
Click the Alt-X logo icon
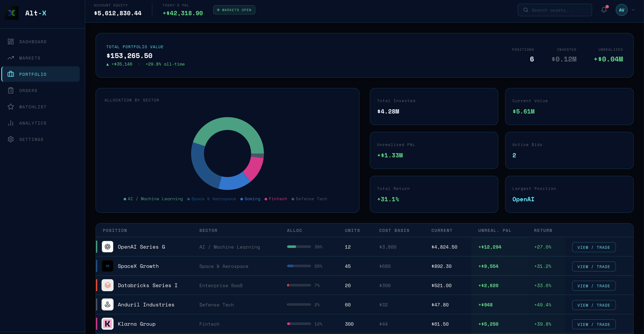12,13
